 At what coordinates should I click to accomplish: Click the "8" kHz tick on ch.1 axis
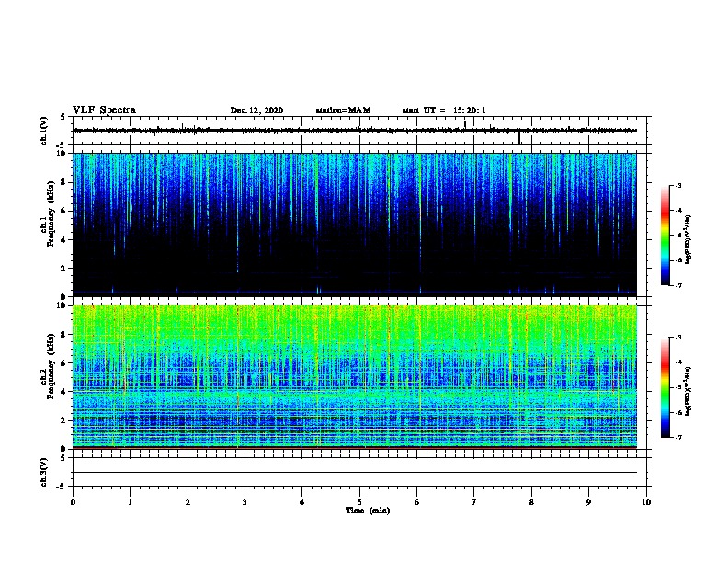(63, 182)
